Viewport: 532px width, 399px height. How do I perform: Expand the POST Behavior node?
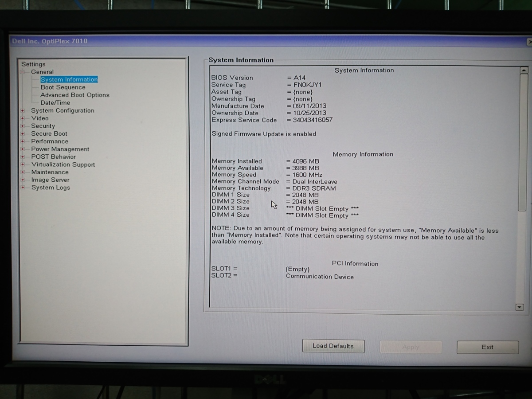23,157
